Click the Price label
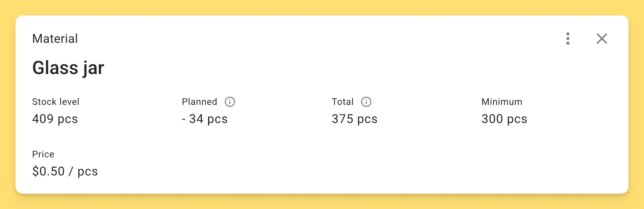Screen dimensions: 644x209 (x=43, y=154)
